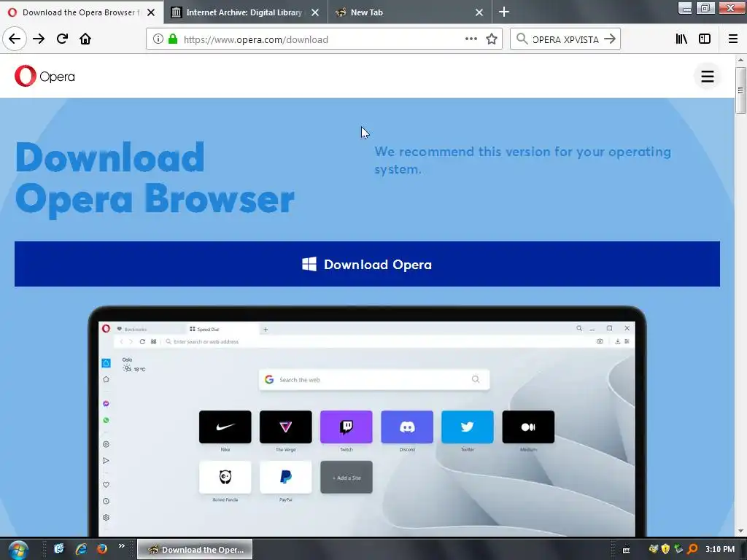Click the scrollbar down arrow
This screenshot has height=560, width=747.
coord(740,531)
